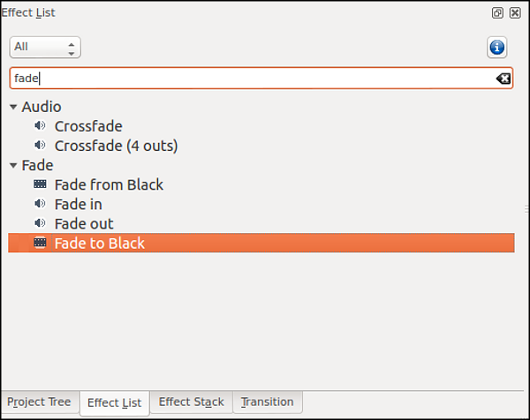Click the Fade from Black video icon
530x420 pixels.
pos(40,184)
